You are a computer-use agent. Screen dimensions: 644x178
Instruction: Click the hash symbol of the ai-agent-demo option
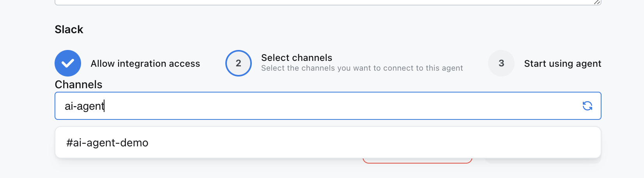click(x=69, y=143)
